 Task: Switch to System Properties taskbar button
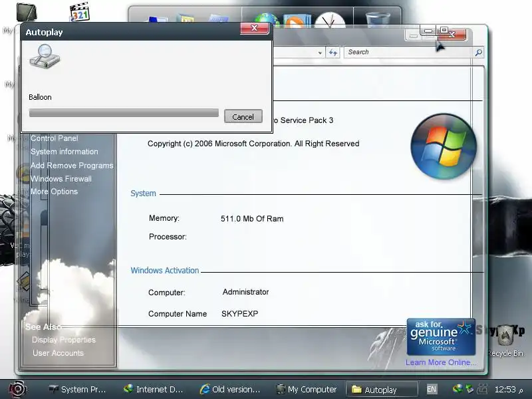[x=77, y=390]
